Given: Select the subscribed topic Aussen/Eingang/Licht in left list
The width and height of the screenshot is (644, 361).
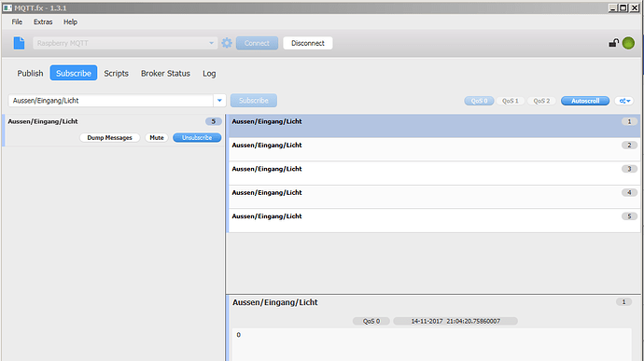Looking at the screenshot, I should point(114,131).
